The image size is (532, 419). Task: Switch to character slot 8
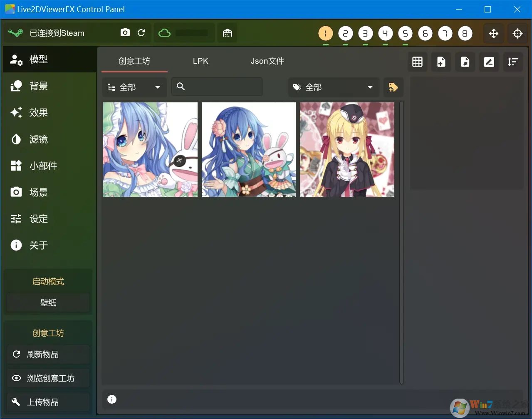click(x=465, y=33)
